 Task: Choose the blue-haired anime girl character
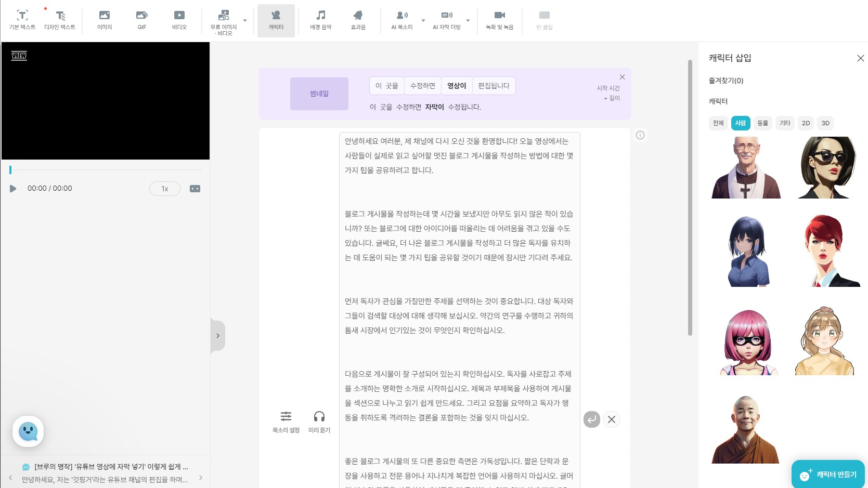tap(748, 251)
